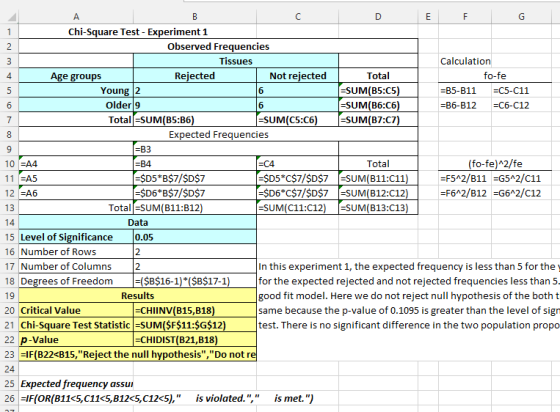Select row 23 header

click(x=9, y=354)
